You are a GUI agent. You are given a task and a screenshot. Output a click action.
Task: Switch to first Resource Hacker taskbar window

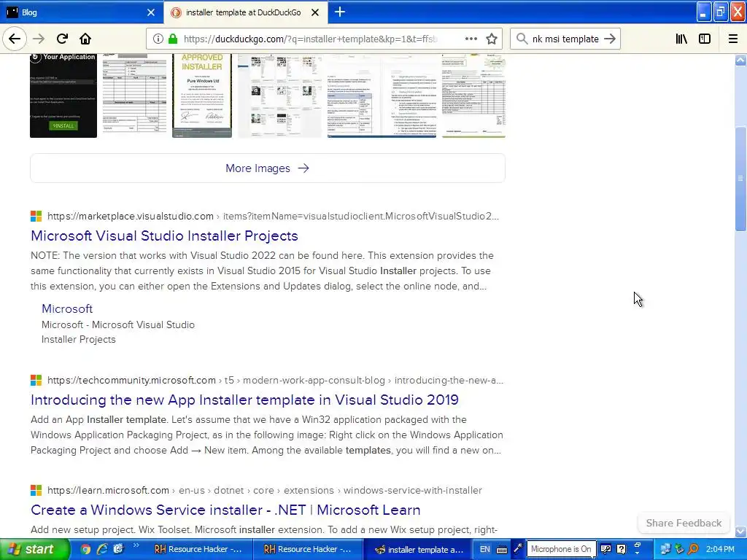pos(198,549)
